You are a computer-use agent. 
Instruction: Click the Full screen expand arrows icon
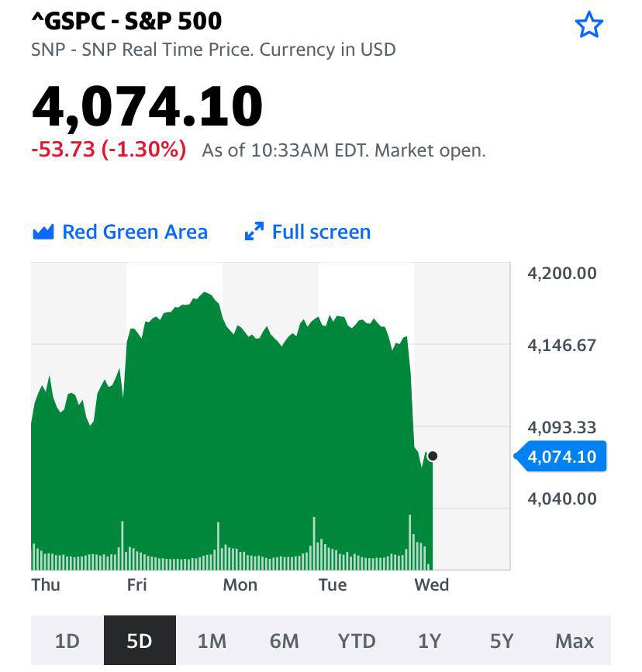pyautogui.click(x=254, y=232)
